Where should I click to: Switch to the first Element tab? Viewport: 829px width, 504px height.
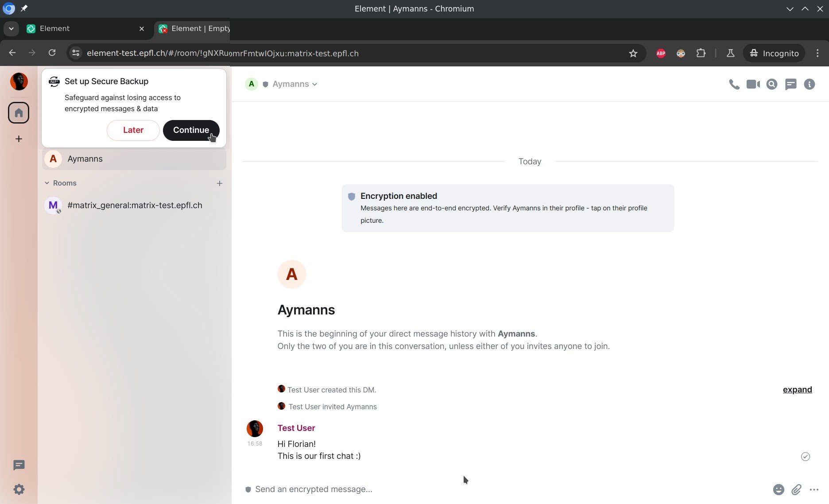coord(80,29)
